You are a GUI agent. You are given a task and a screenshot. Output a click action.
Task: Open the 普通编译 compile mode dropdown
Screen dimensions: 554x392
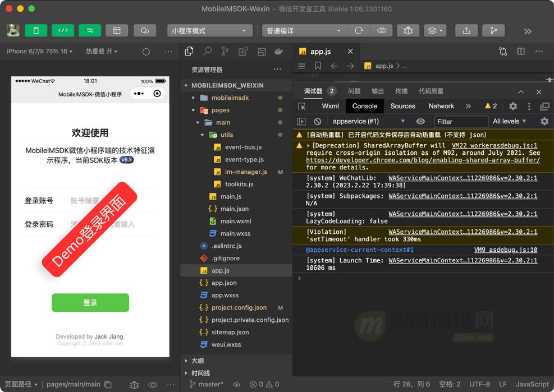tap(303, 30)
